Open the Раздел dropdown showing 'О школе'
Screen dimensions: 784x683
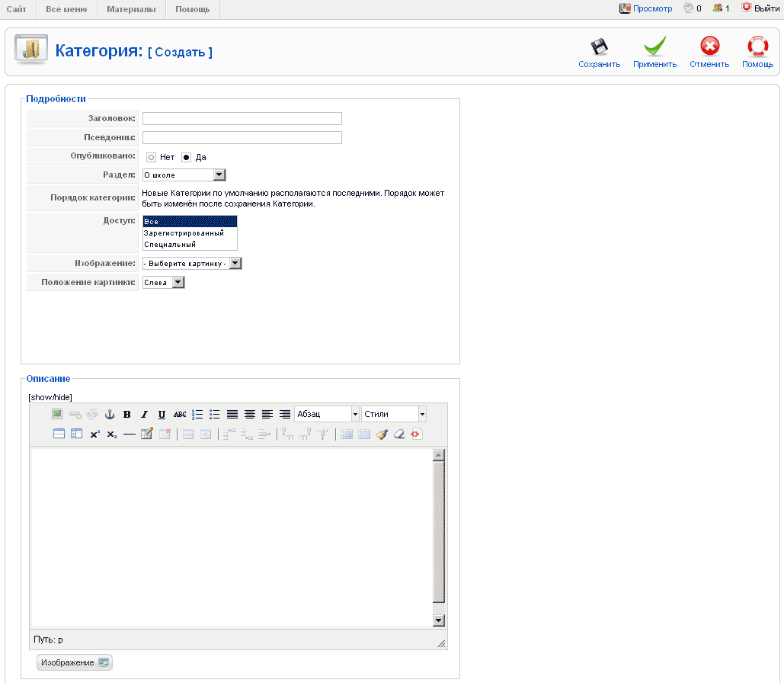click(x=184, y=175)
